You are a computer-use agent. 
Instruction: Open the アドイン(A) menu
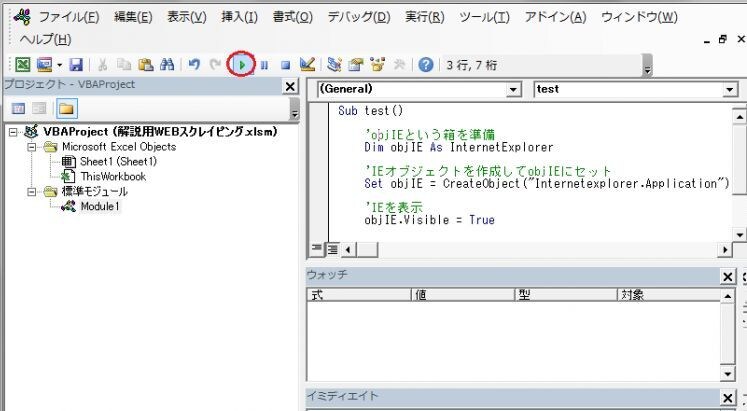tap(555, 17)
